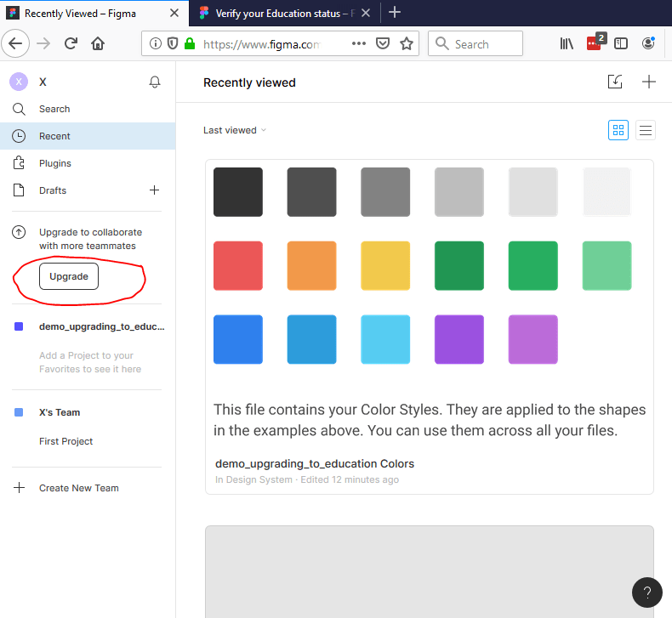Switch to grid view layout
The height and width of the screenshot is (618, 672).
point(618,130)
